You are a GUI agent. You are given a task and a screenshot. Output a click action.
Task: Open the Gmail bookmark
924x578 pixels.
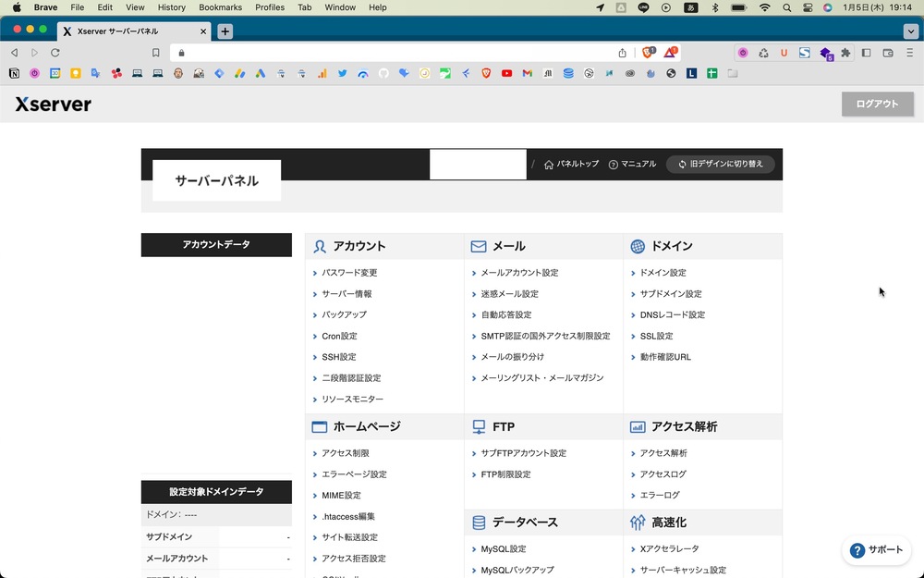(x=528, y=74)
